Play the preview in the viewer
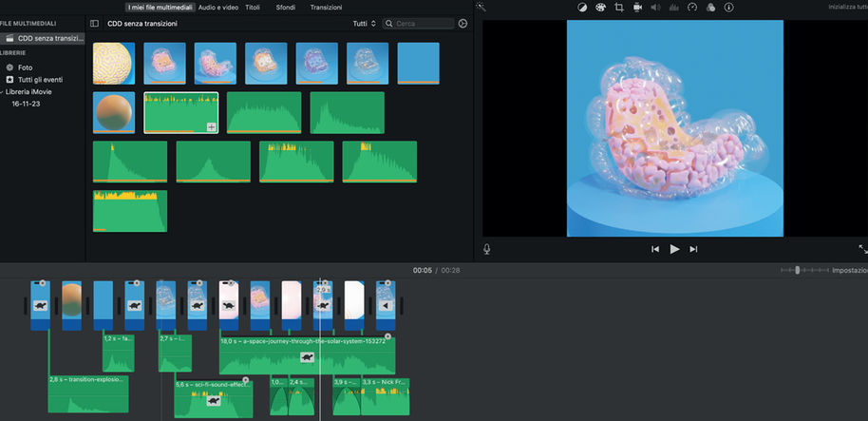This screenshot has width=868, height=421. [x=674, y=249]
